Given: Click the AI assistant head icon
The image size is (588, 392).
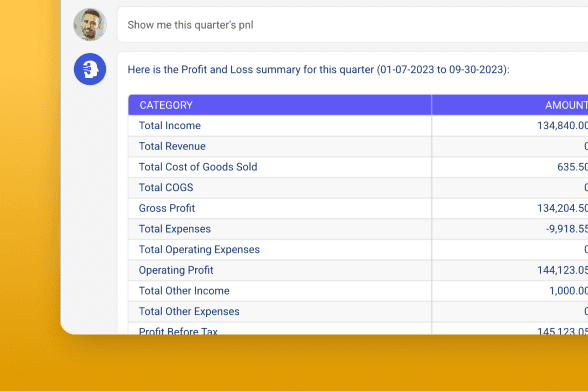Looking at the screenshot, I should point(90,69).
